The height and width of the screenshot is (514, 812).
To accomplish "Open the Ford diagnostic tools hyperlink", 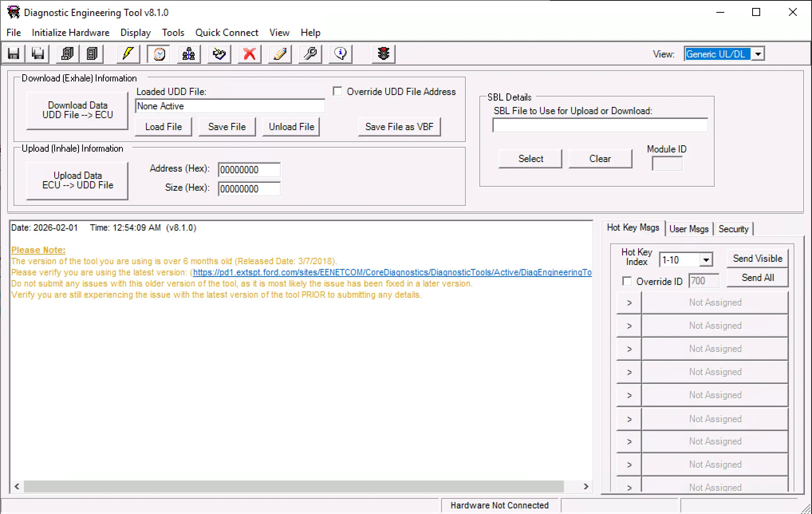I will tap(392, 273).
